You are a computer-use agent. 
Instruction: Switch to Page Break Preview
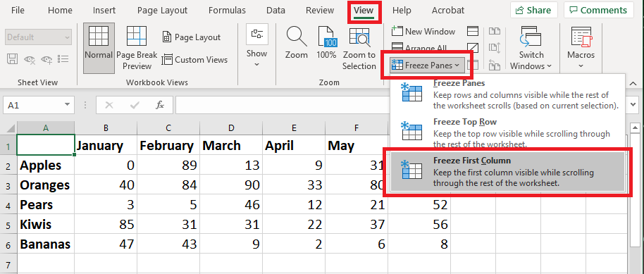pyautogui.click(x=137, y=48)
